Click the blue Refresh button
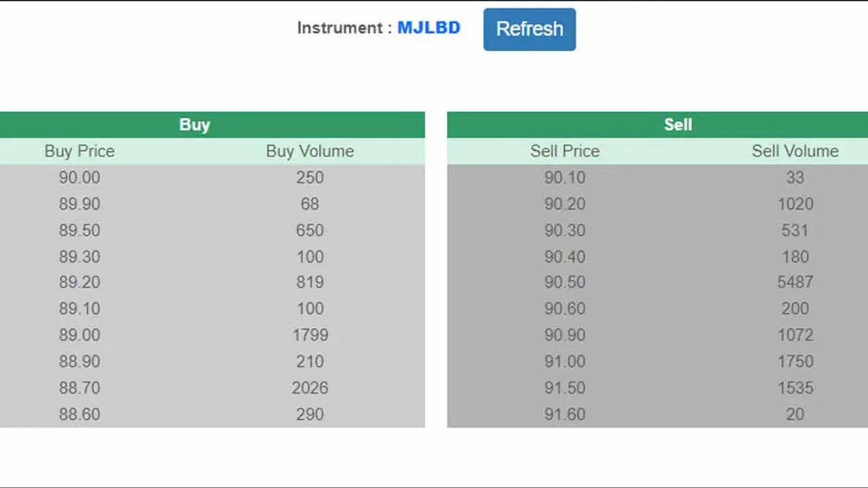This screenshot has width=868, height=488. pos(530,29)
